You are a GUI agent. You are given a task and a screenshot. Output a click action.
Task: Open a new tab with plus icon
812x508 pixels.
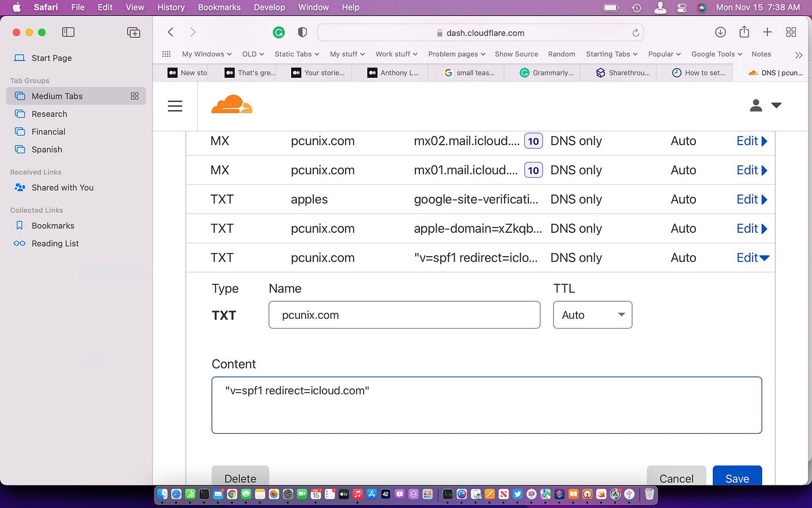pos(767,33)
